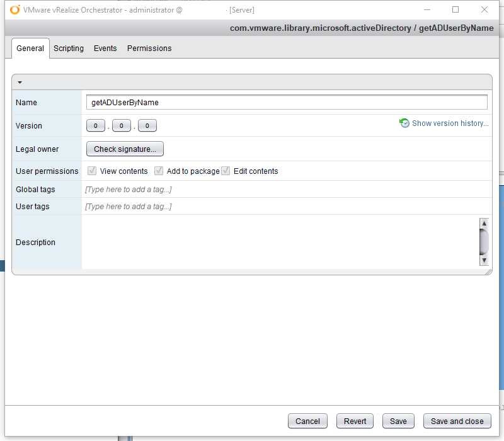Switch to the General tab
504x441 pixels.
click(x=30, y=49)
